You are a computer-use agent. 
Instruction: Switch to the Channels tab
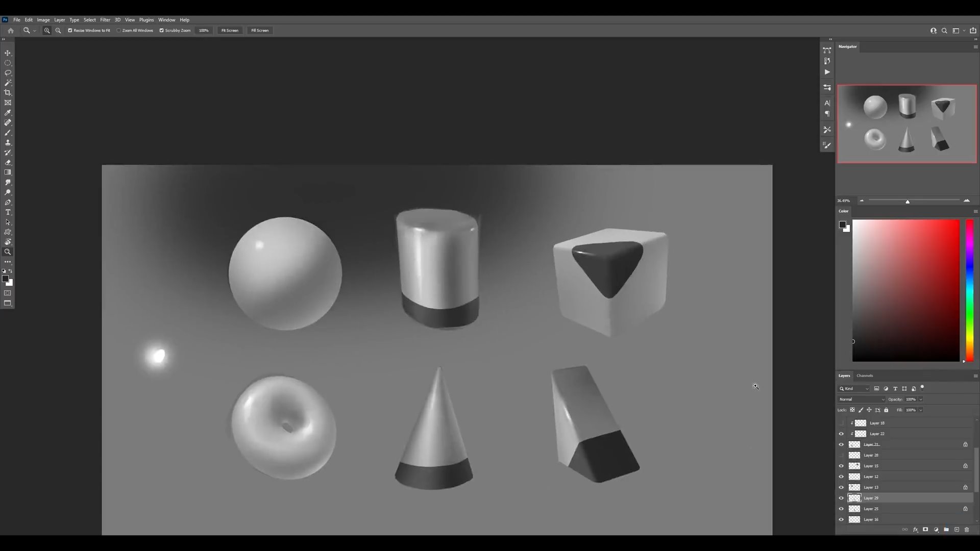coord(865,375)
